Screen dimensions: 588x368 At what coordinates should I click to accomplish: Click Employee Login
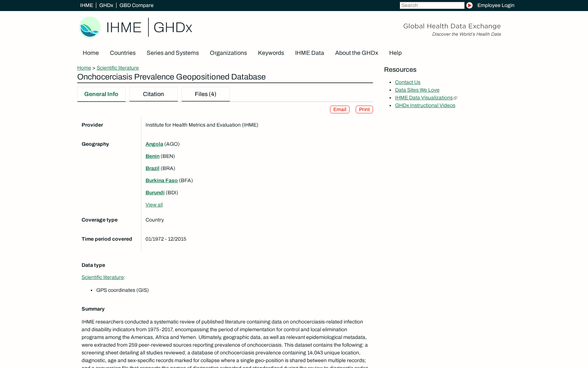tap(496, 5)
